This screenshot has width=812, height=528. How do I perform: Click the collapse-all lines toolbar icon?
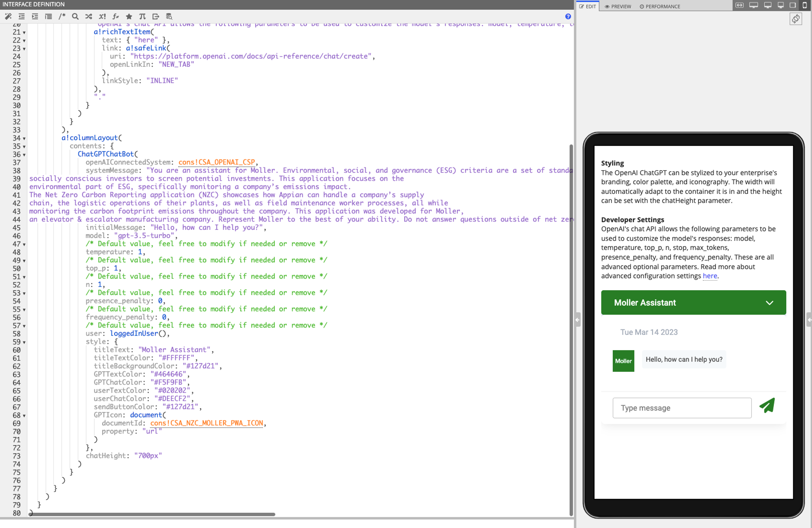coord(48,16)
